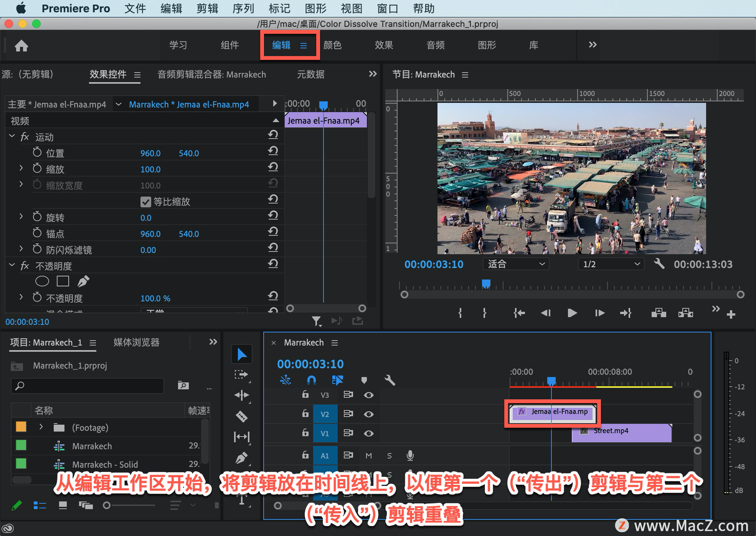Click the Lift button in Program monitor
The height and width of the screenshot is (536, 756).
point(658,313)
